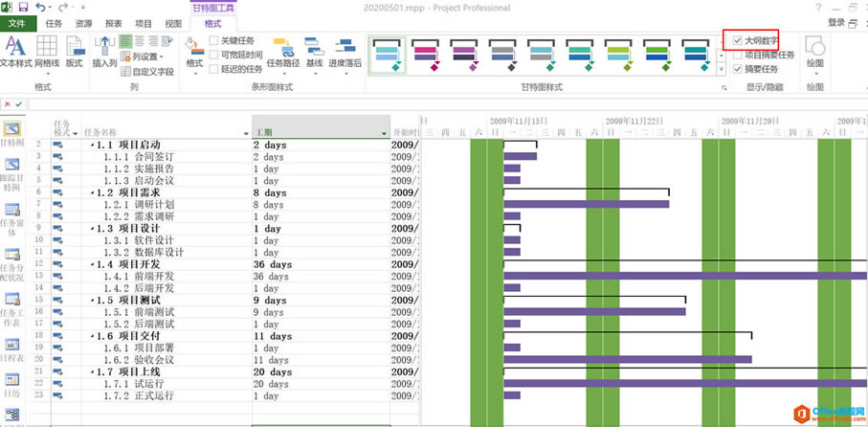Collapse the 1.4 项目开发 summary task
The height and width of the screenshot is (427, 868).
tap(92, 264)
